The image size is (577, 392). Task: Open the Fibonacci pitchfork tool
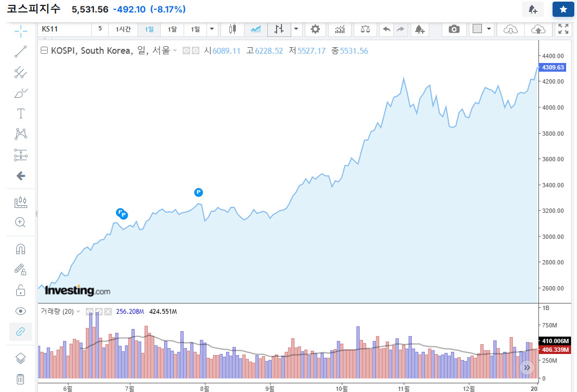tap(21, 72)
